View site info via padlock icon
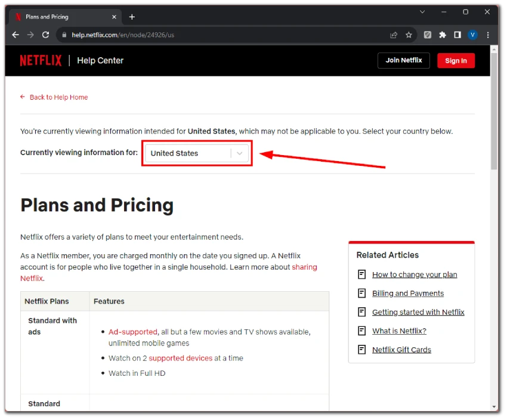 [x=64, y=35]
